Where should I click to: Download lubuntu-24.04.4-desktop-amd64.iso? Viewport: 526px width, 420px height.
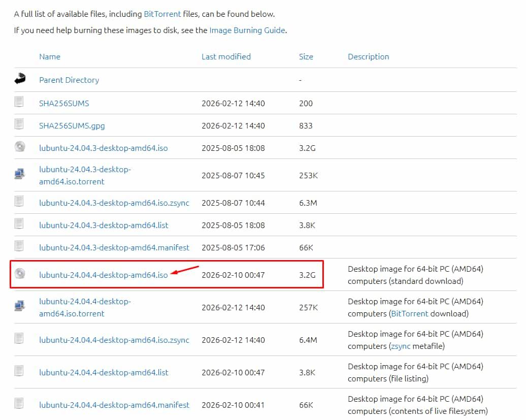pos(103,275)
